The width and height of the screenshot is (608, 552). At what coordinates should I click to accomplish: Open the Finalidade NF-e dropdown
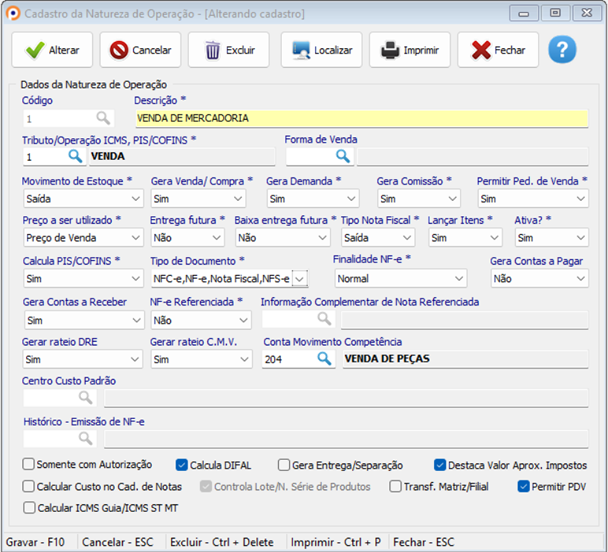[x=459, y=279]
